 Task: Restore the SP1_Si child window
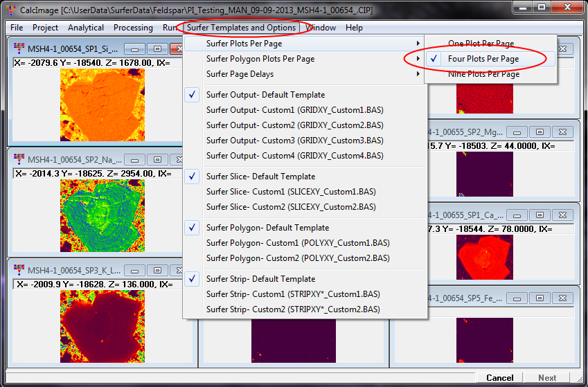tap(157, 49)
